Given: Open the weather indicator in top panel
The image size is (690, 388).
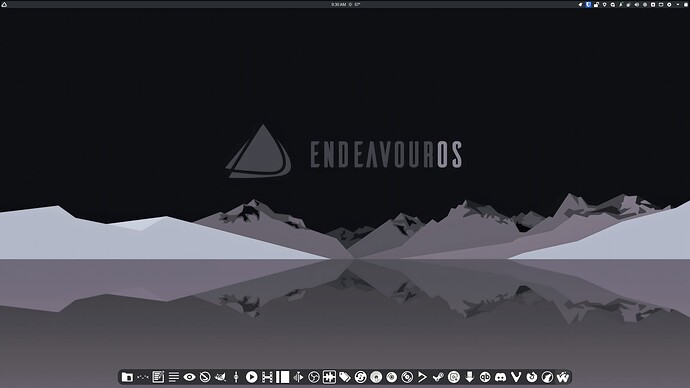Looking at the screenshot, I should click(x=355, y=4).
